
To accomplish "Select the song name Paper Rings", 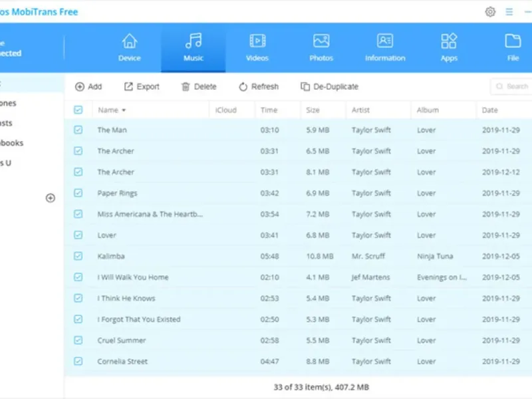I will click(x=117, y=193).
